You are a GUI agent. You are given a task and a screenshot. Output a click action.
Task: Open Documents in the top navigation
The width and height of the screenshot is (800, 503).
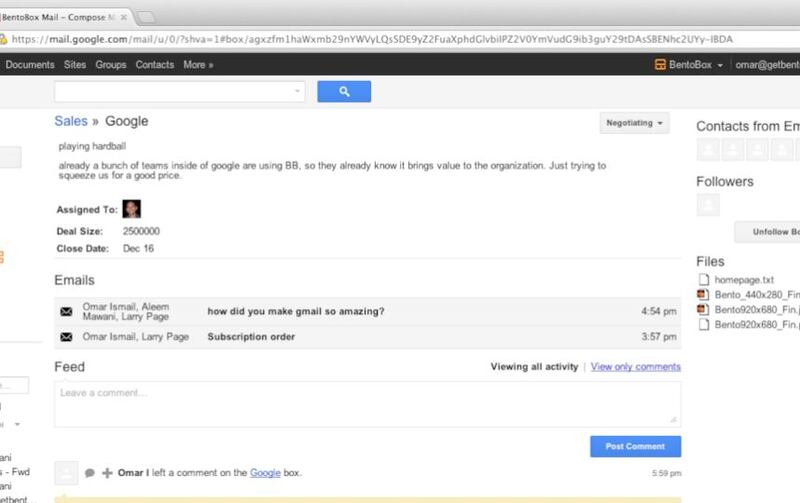pyautogui.click(x=30, y=65)
